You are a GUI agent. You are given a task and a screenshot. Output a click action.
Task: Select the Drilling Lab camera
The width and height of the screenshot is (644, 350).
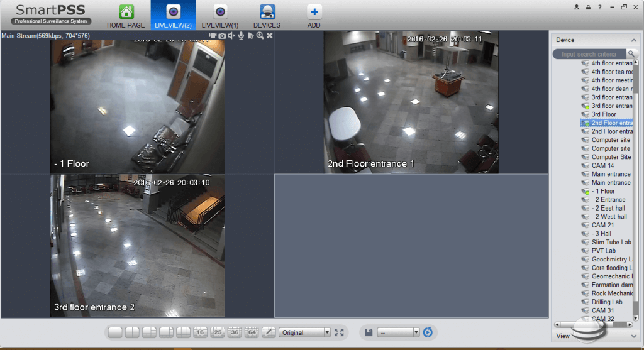point(602,302)
